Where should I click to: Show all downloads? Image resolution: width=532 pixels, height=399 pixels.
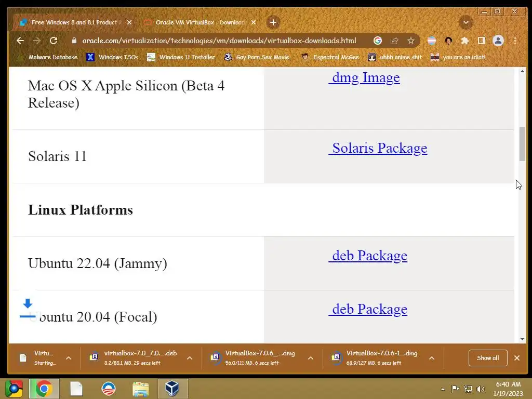(x=488, y=358)
